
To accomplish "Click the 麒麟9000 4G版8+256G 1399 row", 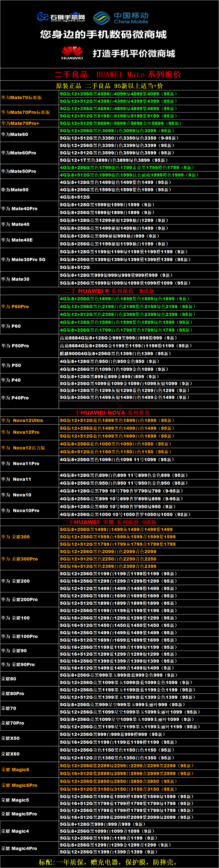I will [x=139, y=354].
